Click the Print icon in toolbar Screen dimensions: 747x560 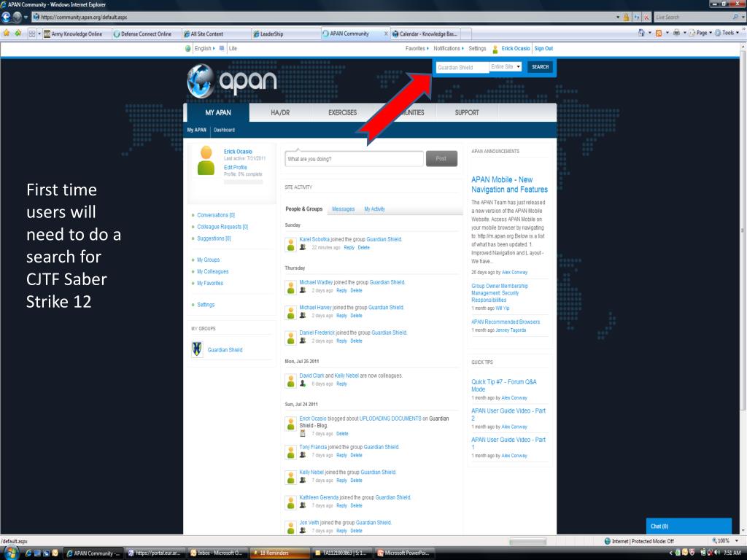point(676,33)
